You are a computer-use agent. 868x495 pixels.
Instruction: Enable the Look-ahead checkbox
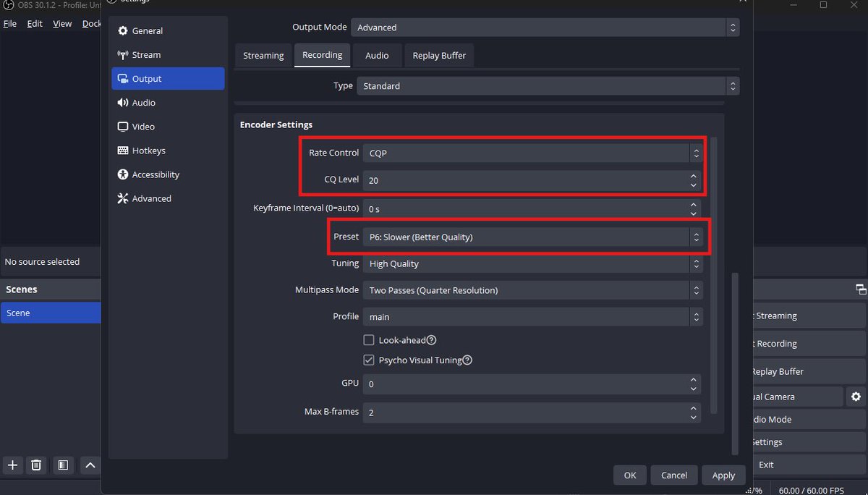(369, 339)
